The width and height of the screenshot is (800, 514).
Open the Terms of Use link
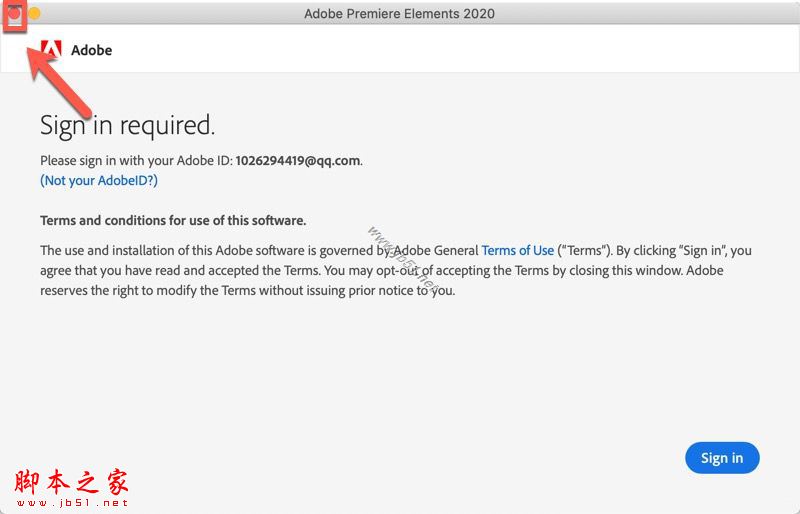[x=517, y=250]
